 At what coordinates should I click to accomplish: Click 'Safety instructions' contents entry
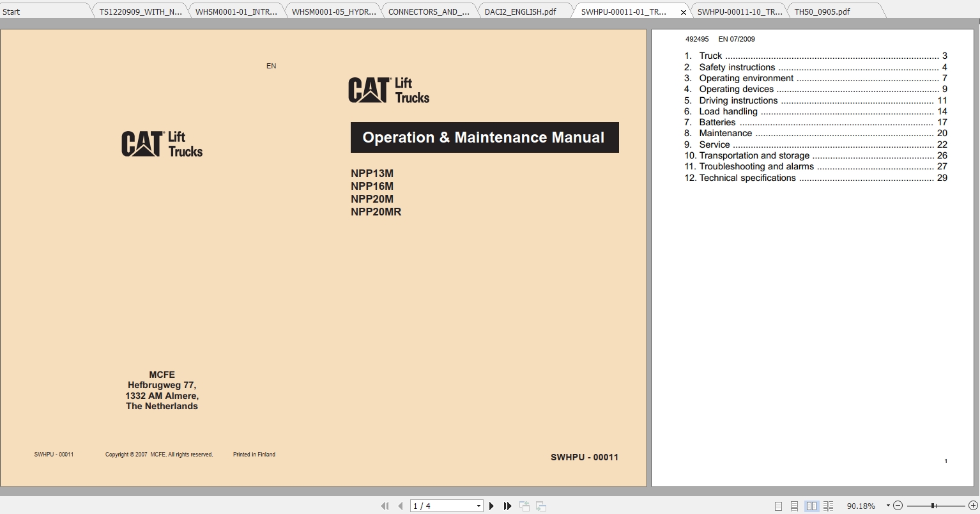pyautogui.click(x=816, y=67)
